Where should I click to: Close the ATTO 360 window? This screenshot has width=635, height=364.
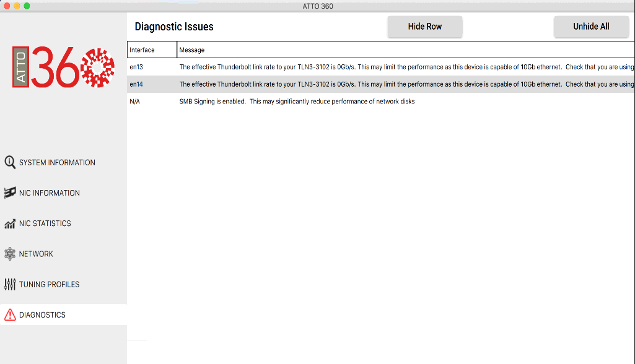coord(7,6)
